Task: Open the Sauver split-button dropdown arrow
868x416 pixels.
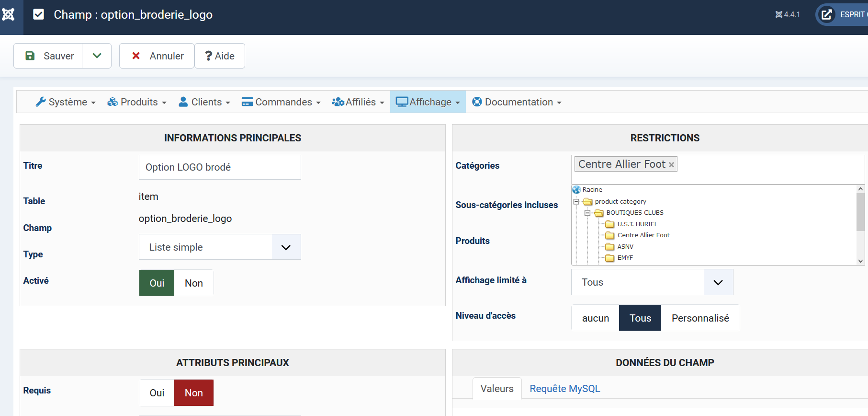Action: [97, 56]
